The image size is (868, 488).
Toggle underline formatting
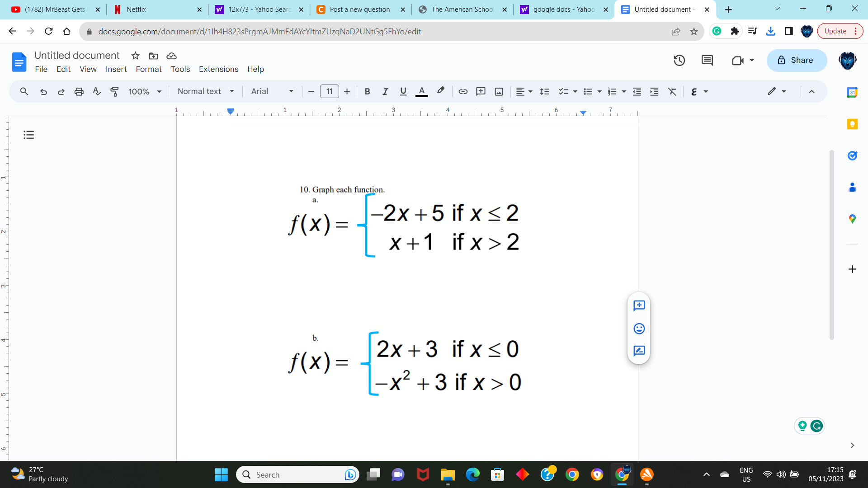click(x=403, y=92)
